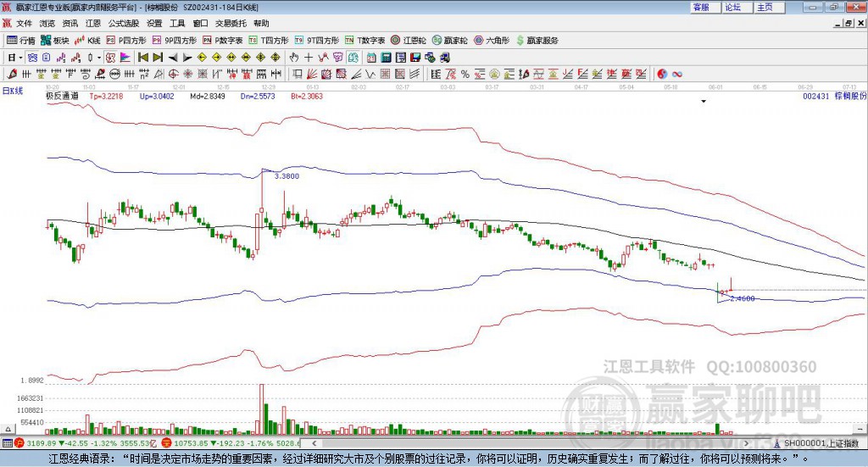The width and height of the screenshot is (868, 467).
Task: Click the 3.3800 high price marker
Action: [287, 176]
